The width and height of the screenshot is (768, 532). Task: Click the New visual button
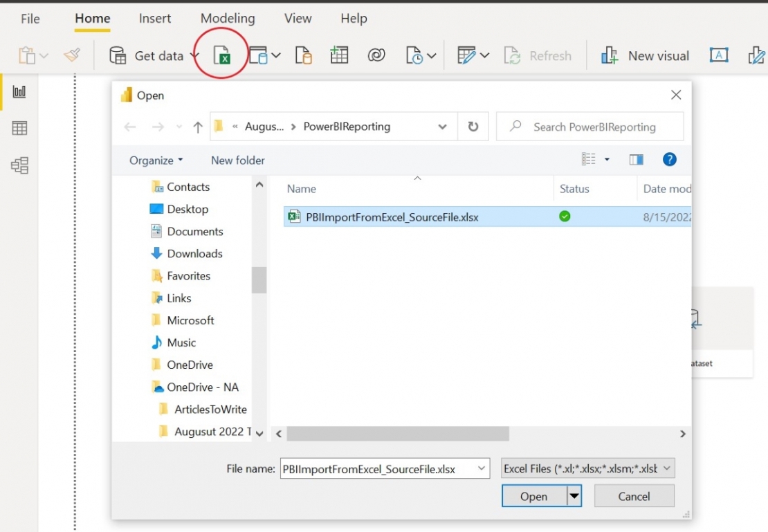pyautogui.click(x=645, y=56)
